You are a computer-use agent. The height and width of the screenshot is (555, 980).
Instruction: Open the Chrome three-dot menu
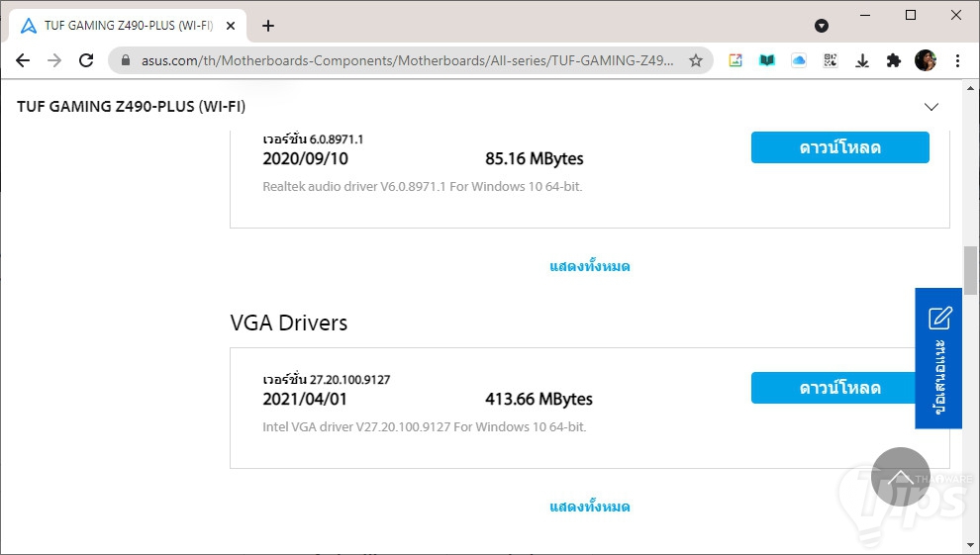coord(957,60)
